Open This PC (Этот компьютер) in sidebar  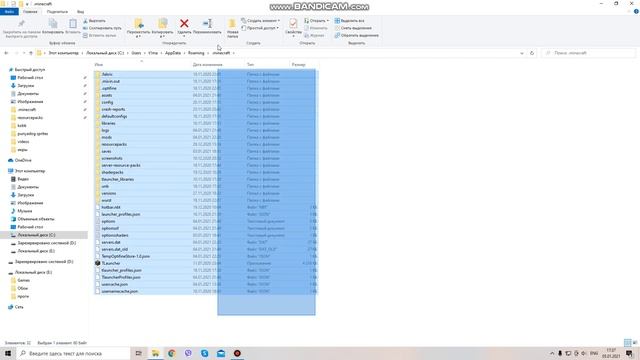[27, 171]
